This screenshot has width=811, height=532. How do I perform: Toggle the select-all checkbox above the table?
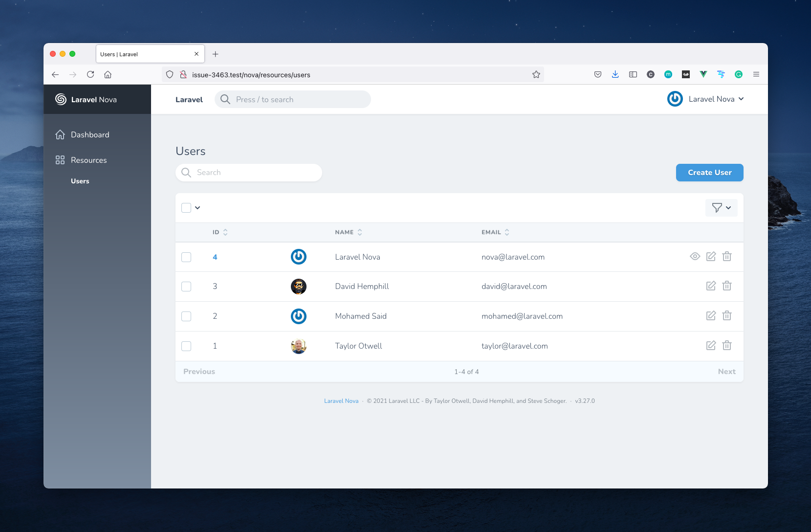coord(186,207)
